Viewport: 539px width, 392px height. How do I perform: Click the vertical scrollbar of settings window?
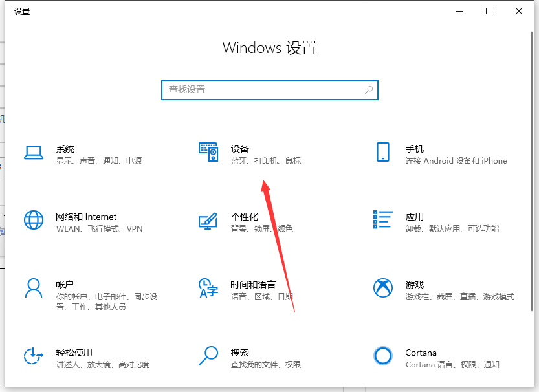coord(532,172)
